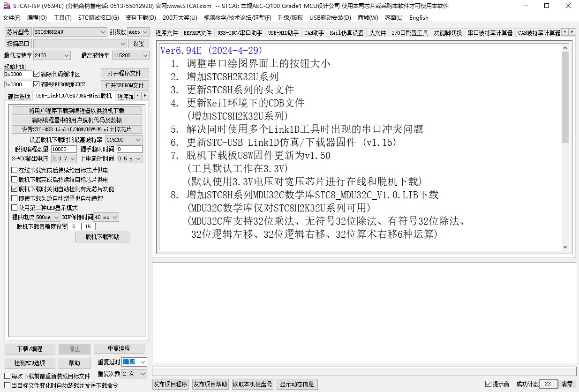This screenshot has height=392, width=579.
Task: Switch to the USB-CDC/串口助手 tab
Action: (x=240, y=33)
